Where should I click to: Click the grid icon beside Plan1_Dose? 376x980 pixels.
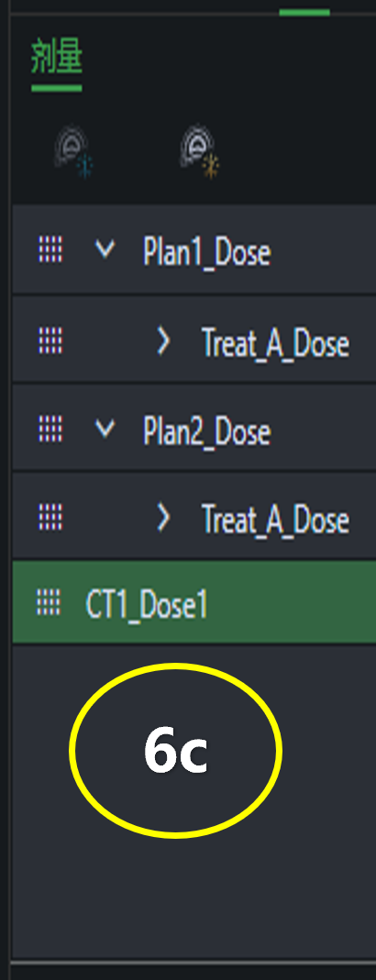(50, 250)
